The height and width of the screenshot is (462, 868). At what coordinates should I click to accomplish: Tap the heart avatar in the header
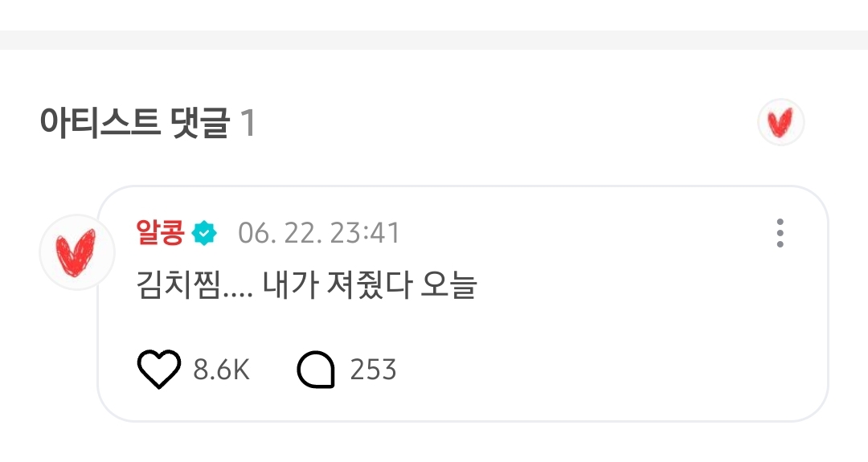coord(780,122)
